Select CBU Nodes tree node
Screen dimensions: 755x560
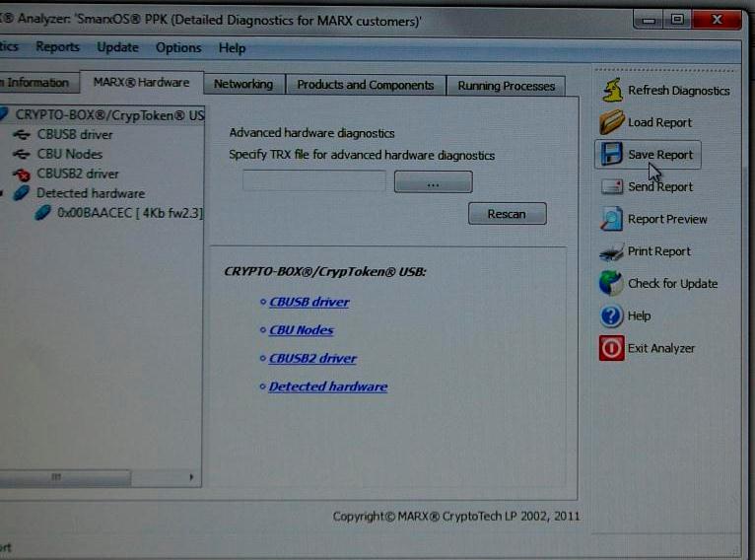pyautogui.click(x=70, y=154)
